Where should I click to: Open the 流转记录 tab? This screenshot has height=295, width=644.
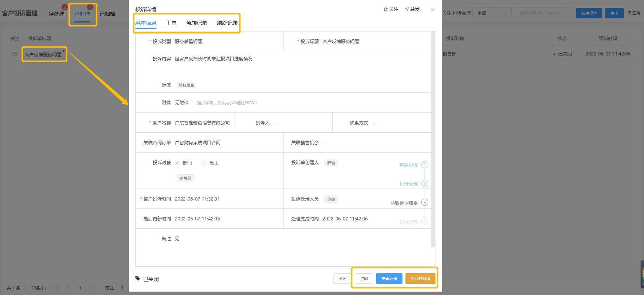tap(197, 23)
